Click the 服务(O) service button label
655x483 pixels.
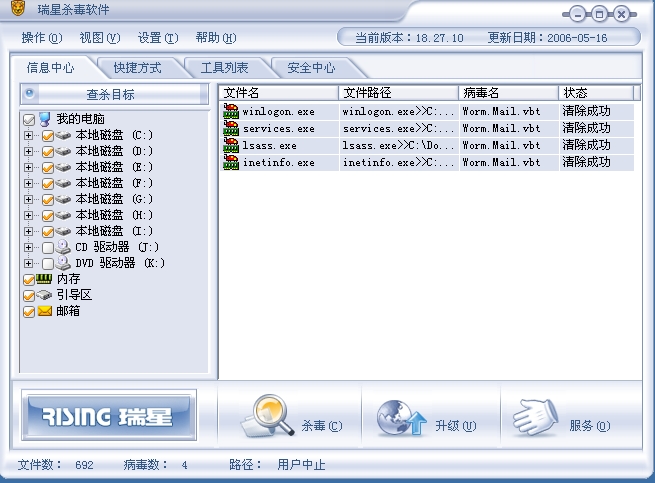click(x=590, y=426)
